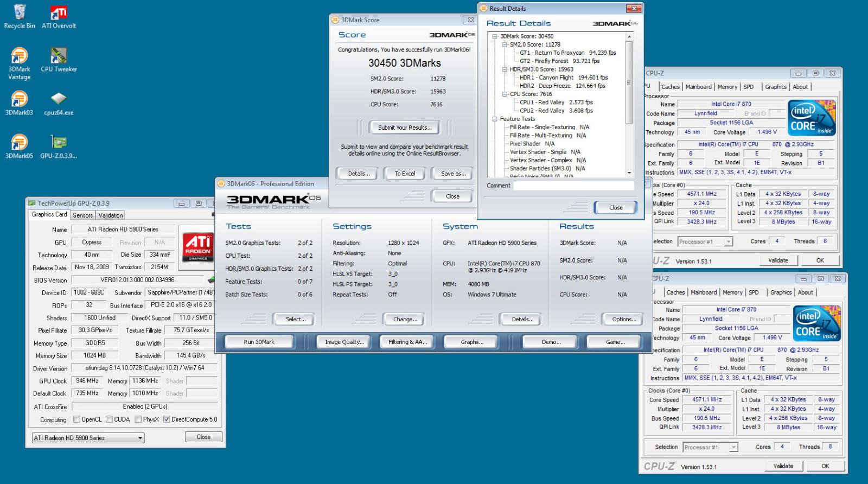Click Graphs... button
This screenshot has width=868, height=484.
472,342
